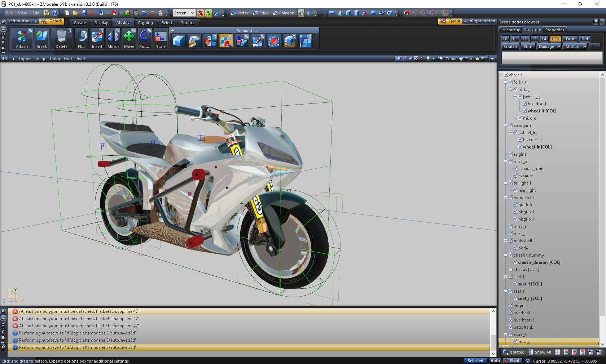Open the Damage dropdown arrow

coord(559,46)
